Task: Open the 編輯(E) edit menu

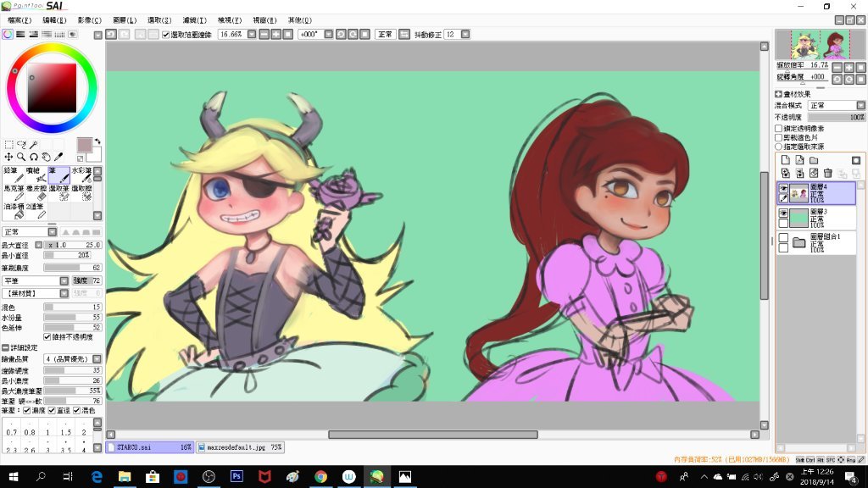Action: tap(54, 20)
